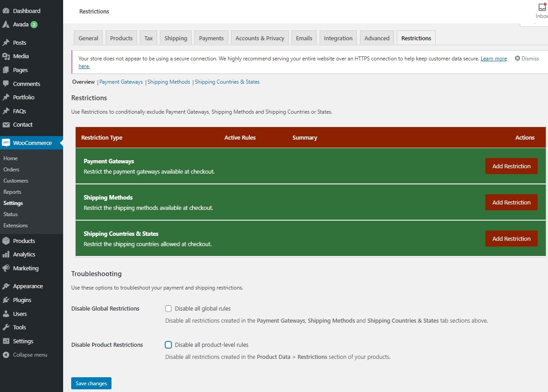Select the Restrictions tab
Viewport: 548px width, 392px height.
point(416,38)
